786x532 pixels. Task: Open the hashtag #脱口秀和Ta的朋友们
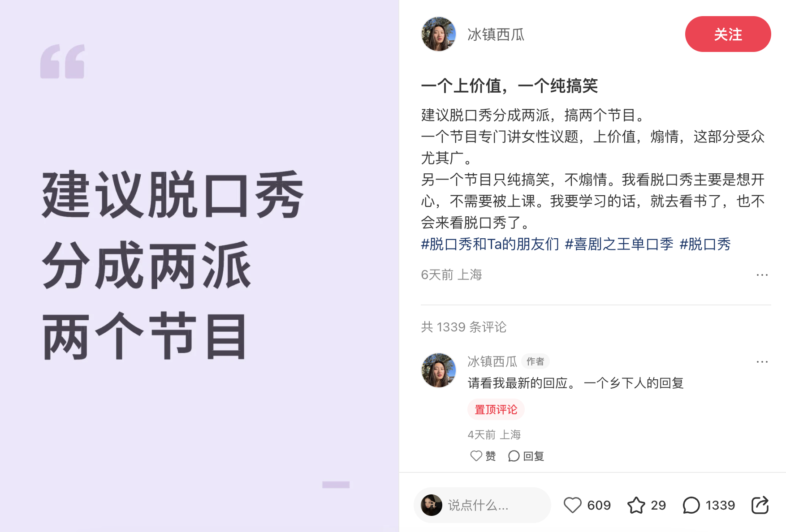490,244
